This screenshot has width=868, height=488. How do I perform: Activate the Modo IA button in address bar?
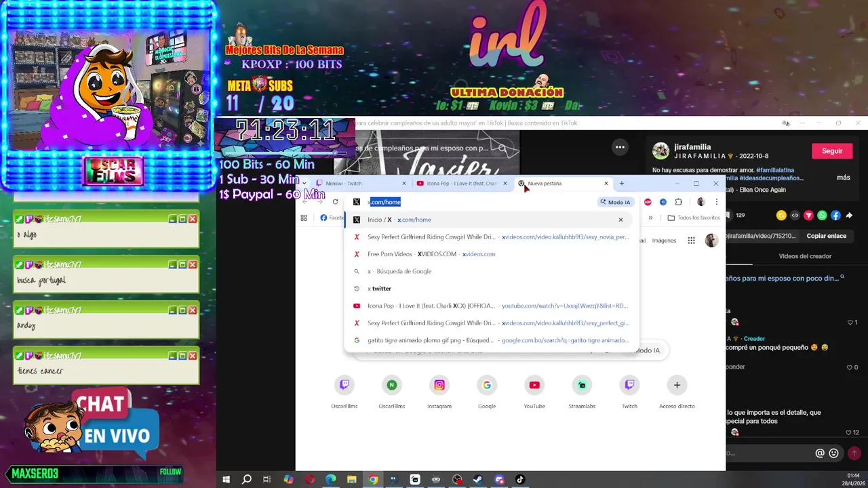click(x=615, y=202)
